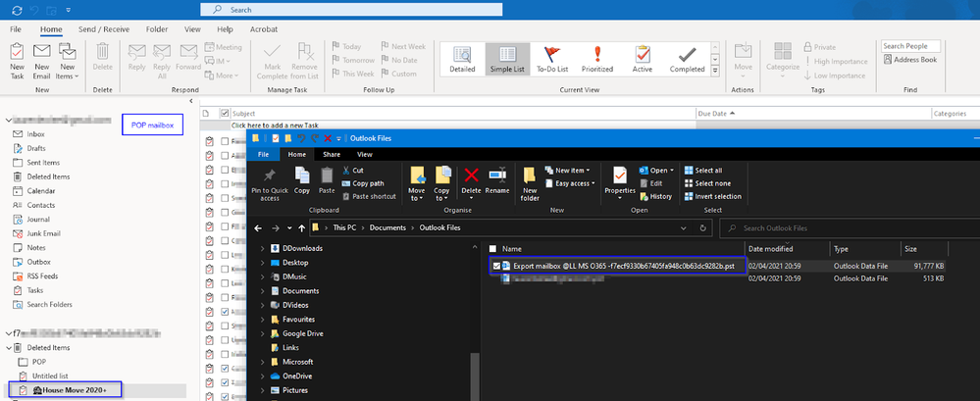980x401 pixels.
Task: Select Detailed view in Current View gallery
Action: pos(462,60)
